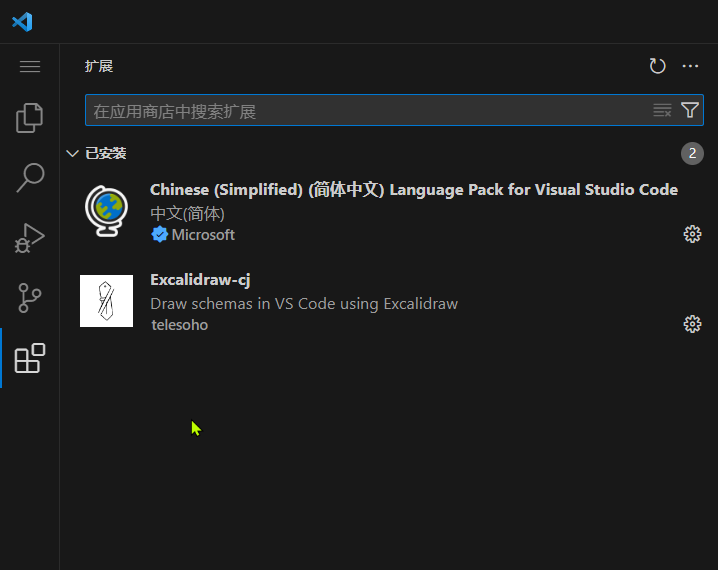Click the Microsoft verified publisher badge

pyautogui.click(x=159, y=234)
